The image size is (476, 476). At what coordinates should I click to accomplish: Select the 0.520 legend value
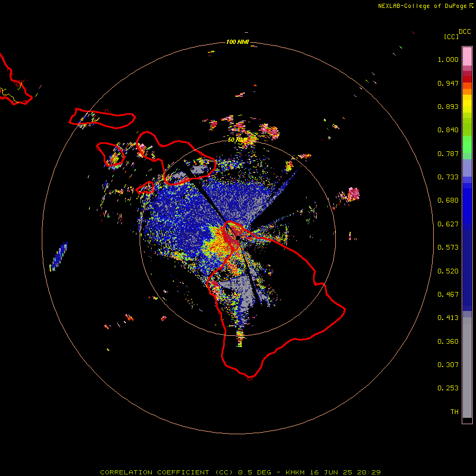[x=448, y=271]
